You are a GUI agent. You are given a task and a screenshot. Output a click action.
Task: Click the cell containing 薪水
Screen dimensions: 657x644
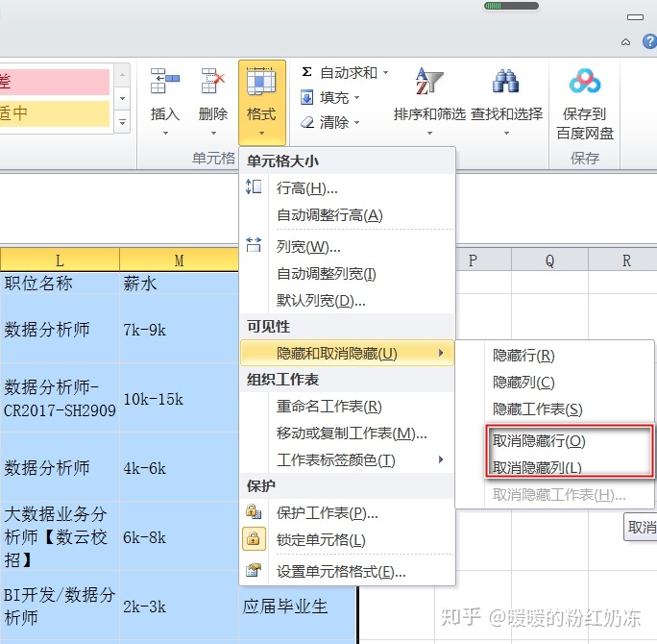[x=179, y=283]
